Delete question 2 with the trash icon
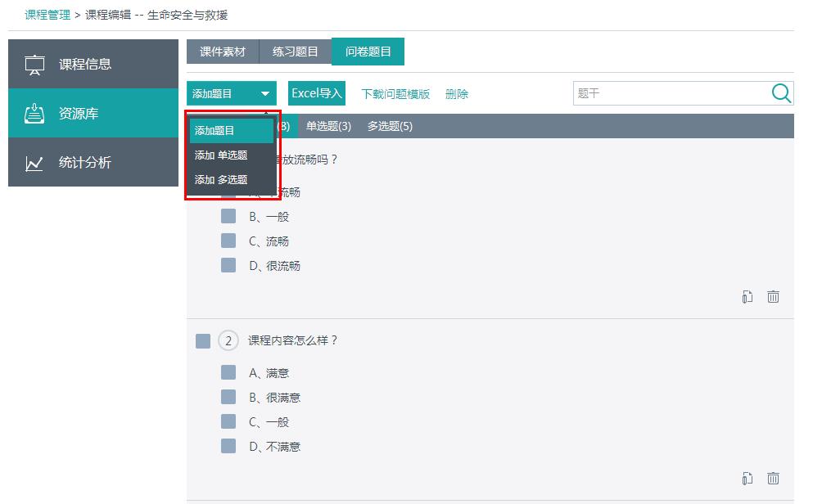 (x=773, y=478)
